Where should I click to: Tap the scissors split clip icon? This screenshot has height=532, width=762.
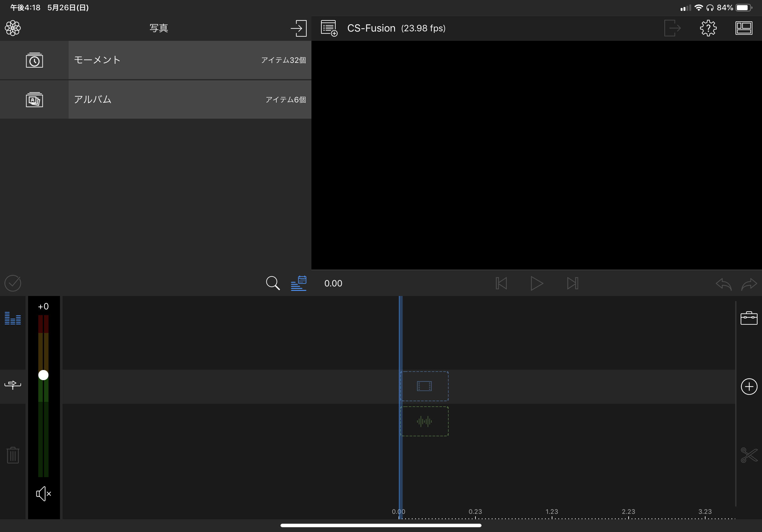749,455
